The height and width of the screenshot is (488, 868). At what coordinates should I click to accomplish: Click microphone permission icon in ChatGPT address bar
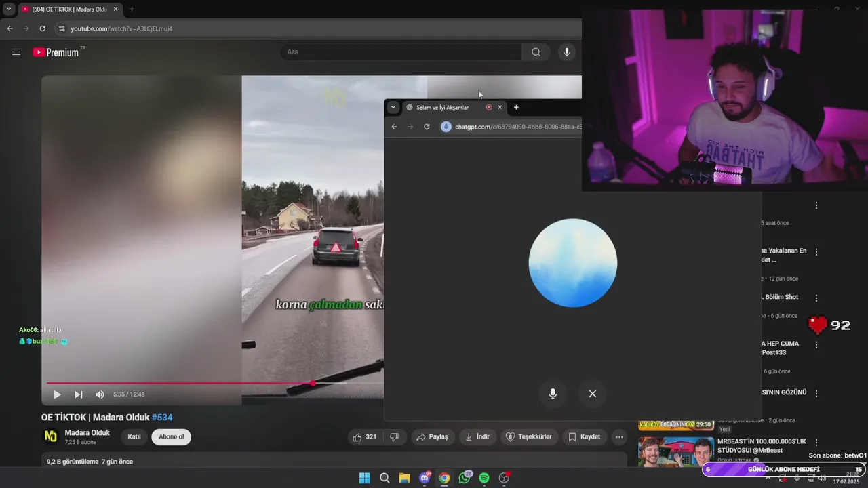pyautogui.click(x=446, y=127)
